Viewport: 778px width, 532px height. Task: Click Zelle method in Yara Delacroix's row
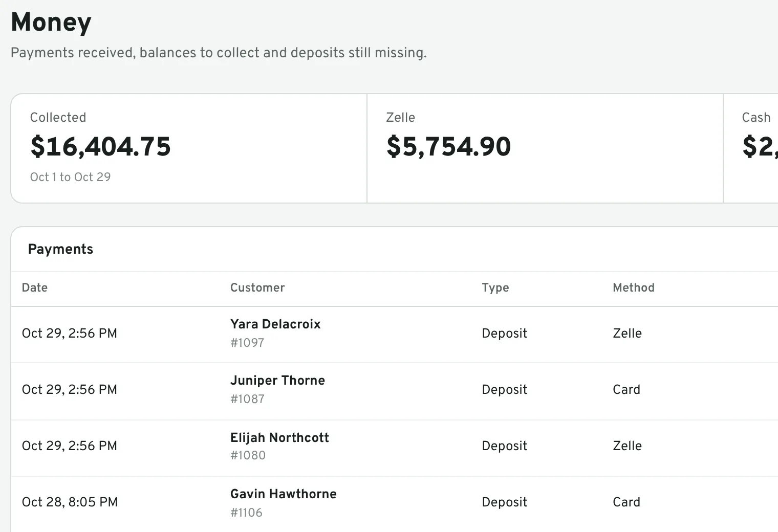628,334
